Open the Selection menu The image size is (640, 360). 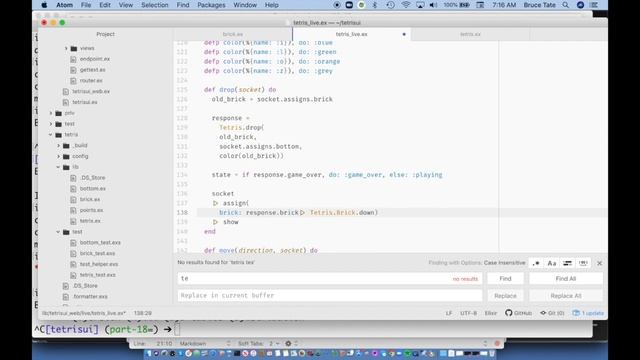(155, 5)
